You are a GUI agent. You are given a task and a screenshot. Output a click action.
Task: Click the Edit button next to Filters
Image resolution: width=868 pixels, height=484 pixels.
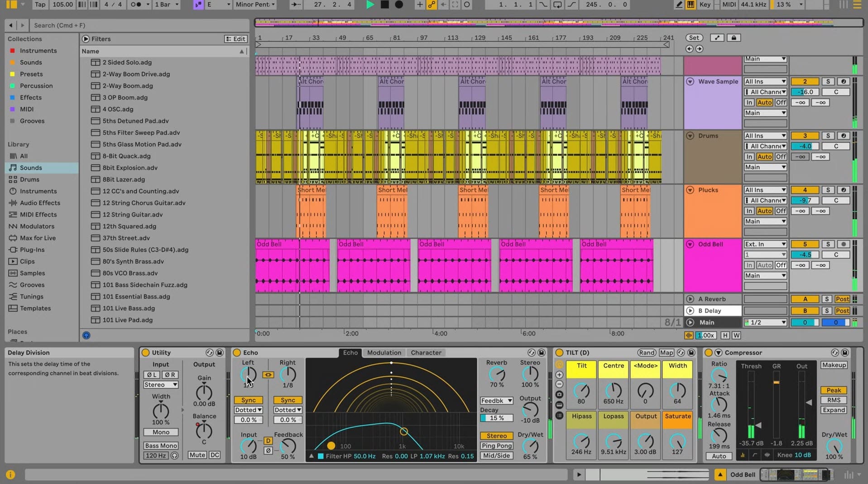pos(235,39)
